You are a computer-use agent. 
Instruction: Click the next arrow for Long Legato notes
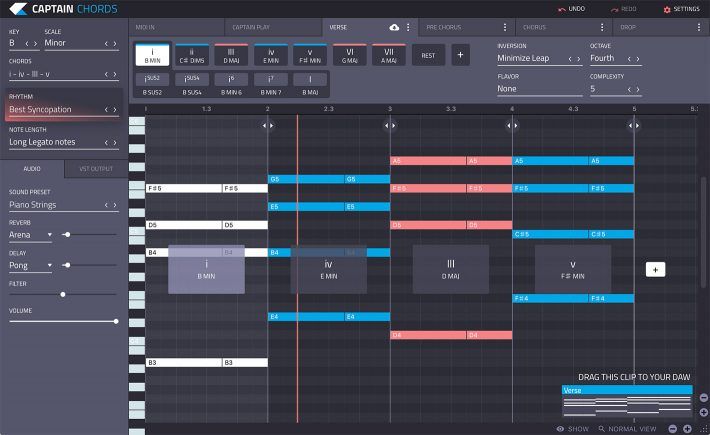(x=115, y=142)
